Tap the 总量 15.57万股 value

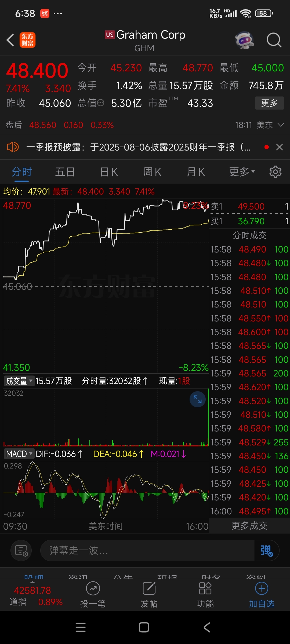click(191, 86)
